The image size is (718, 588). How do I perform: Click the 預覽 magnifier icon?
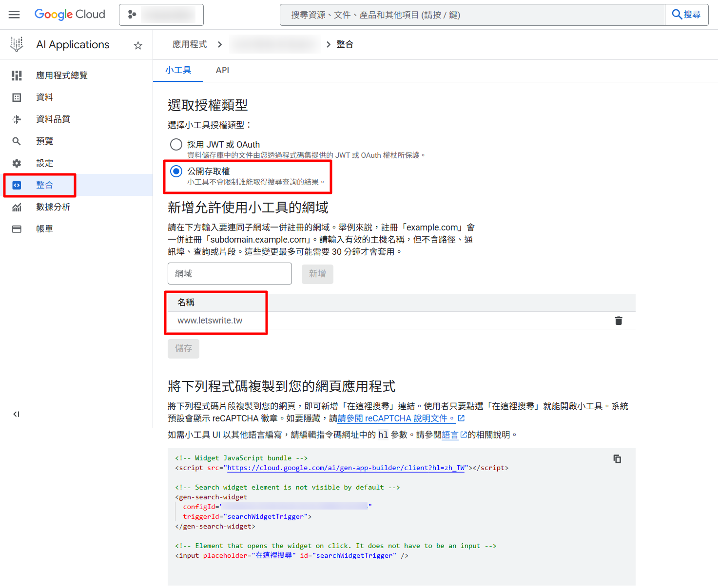click(x=17, y=141)
